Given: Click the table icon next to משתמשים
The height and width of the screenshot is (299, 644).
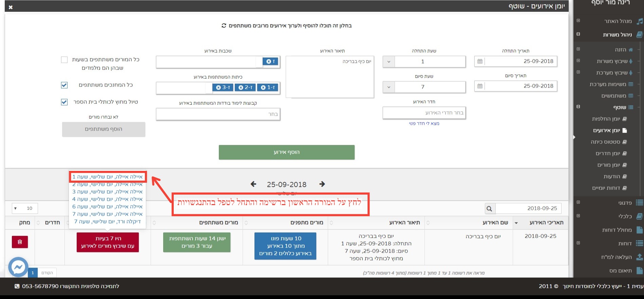Looking at the screenshot, I should pyautogui.click(x=631, y=96).
